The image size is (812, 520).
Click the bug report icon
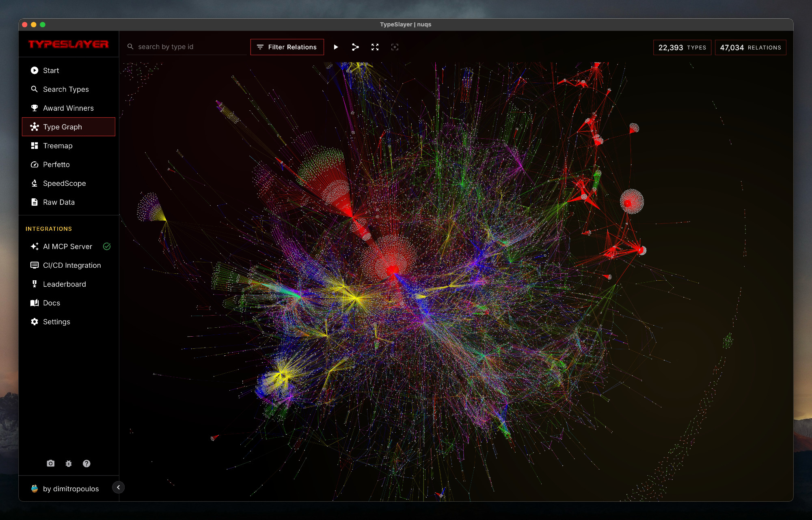69,463
